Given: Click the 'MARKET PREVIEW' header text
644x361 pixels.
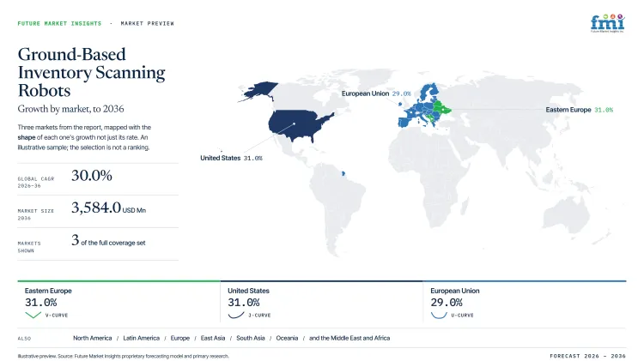Looking at the screenshot, I should 148,23.
